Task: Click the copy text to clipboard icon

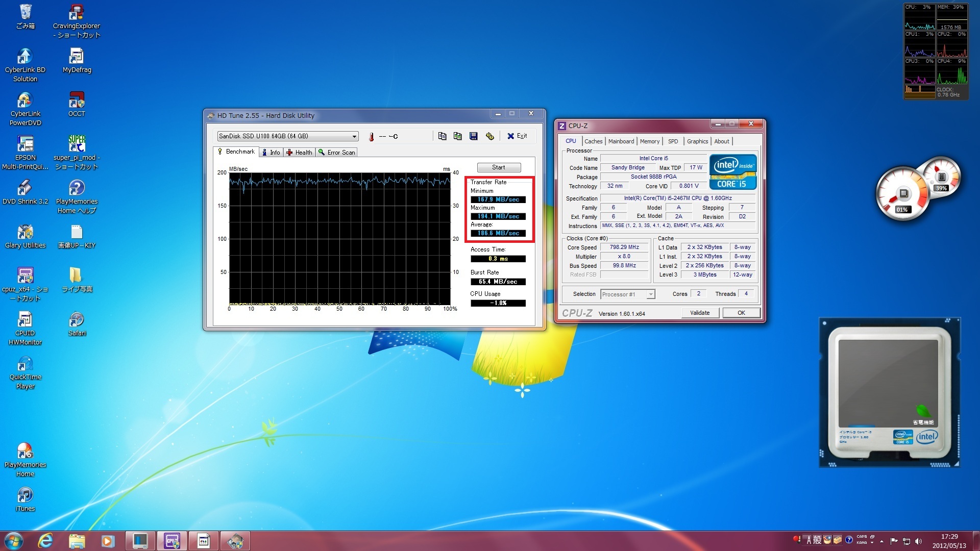Action: point(442,136)
